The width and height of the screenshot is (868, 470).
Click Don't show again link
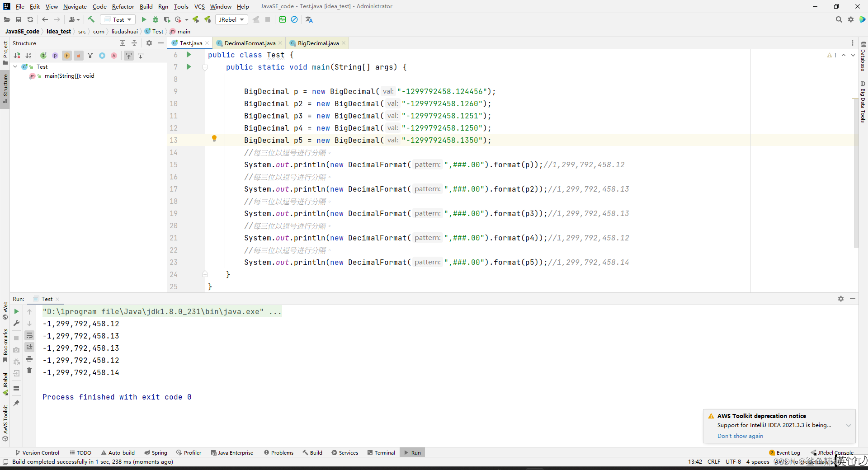pyautogui.click(x=740, y=436)
